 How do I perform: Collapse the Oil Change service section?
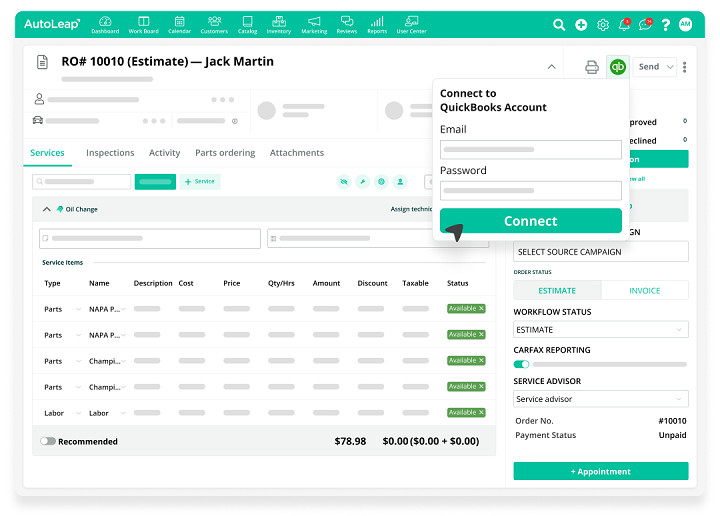[46, 209]
